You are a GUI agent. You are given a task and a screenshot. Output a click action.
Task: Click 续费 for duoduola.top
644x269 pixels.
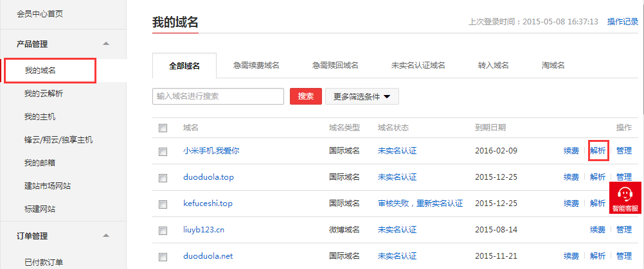pyautogui.click(x=571, y=177)
